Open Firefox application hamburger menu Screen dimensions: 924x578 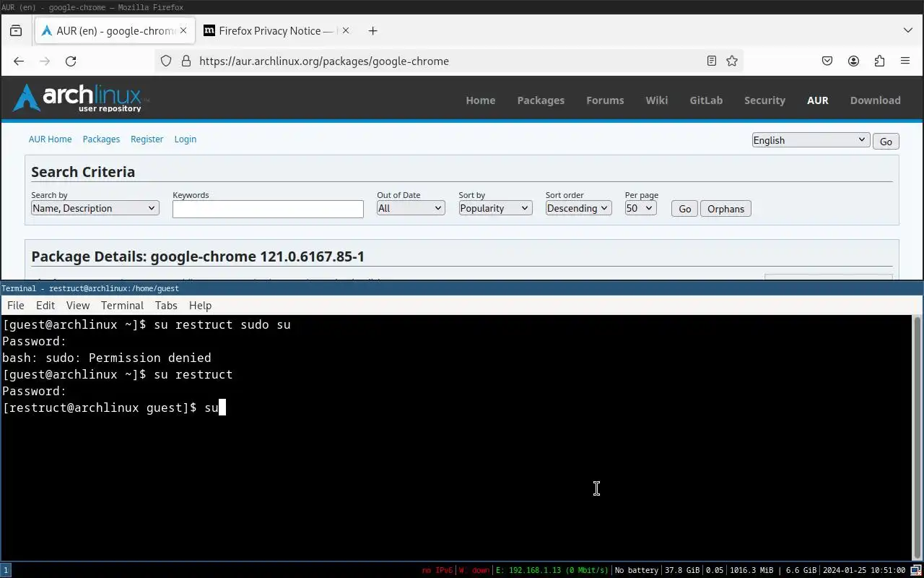click(905, 61)
